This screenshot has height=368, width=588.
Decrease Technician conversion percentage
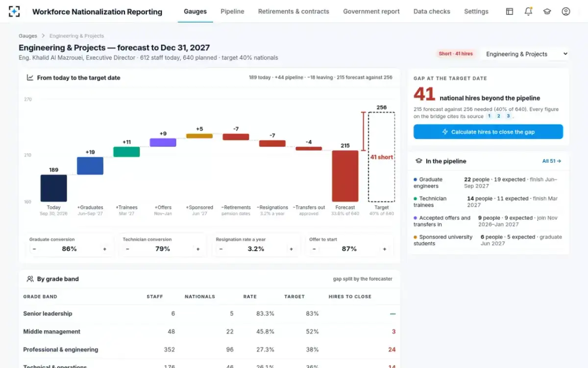[x=127, y=249]
